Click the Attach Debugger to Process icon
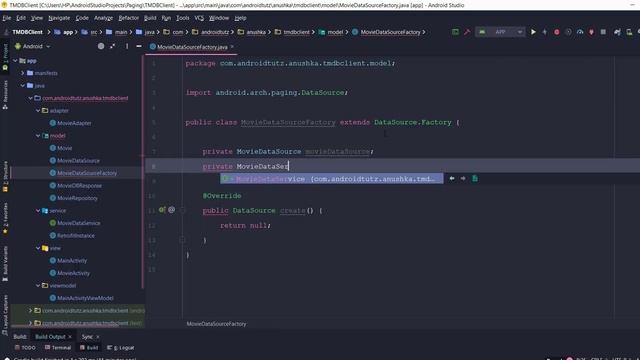Viewport: 640px width, 360px height. 591,32
